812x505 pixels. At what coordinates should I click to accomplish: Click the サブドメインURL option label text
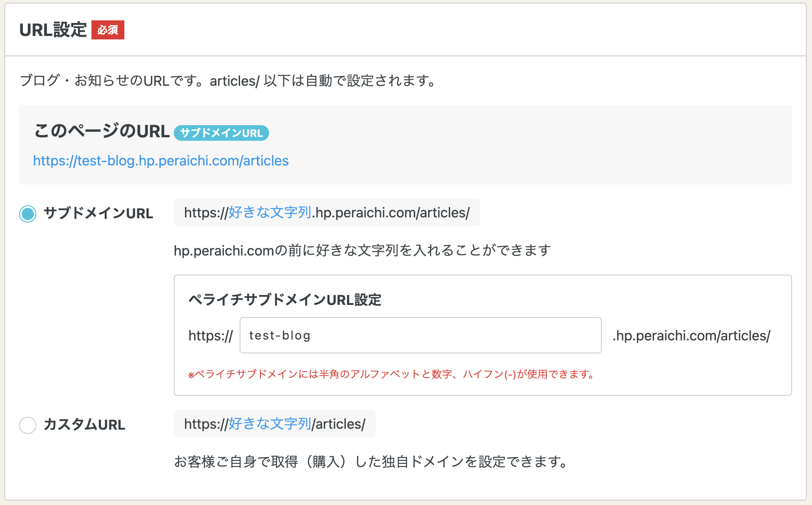[98, 214]
